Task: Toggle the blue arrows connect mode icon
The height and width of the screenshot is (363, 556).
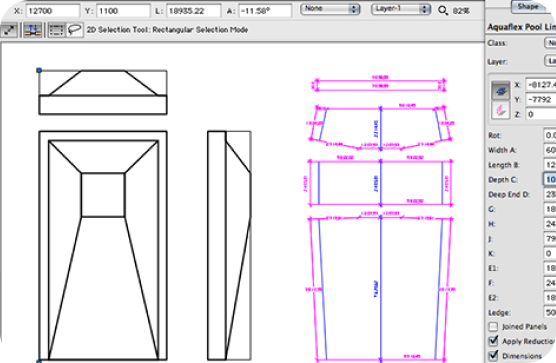Action: (x=33, y=30)
